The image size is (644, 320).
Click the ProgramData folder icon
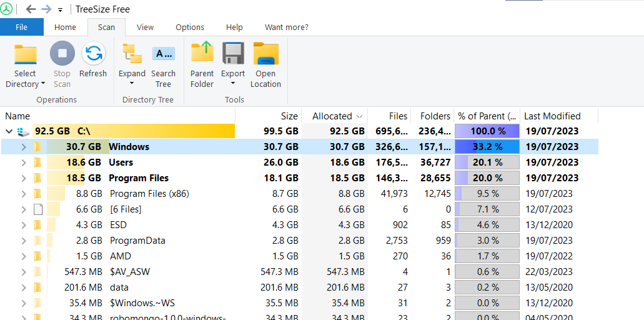point(37,241)
